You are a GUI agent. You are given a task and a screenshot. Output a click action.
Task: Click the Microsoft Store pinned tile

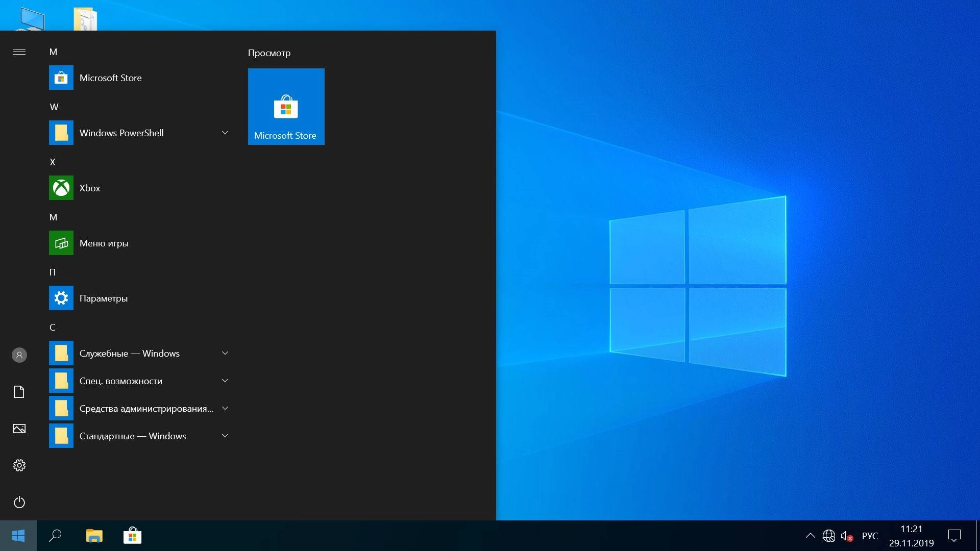[x=286, y=107]
